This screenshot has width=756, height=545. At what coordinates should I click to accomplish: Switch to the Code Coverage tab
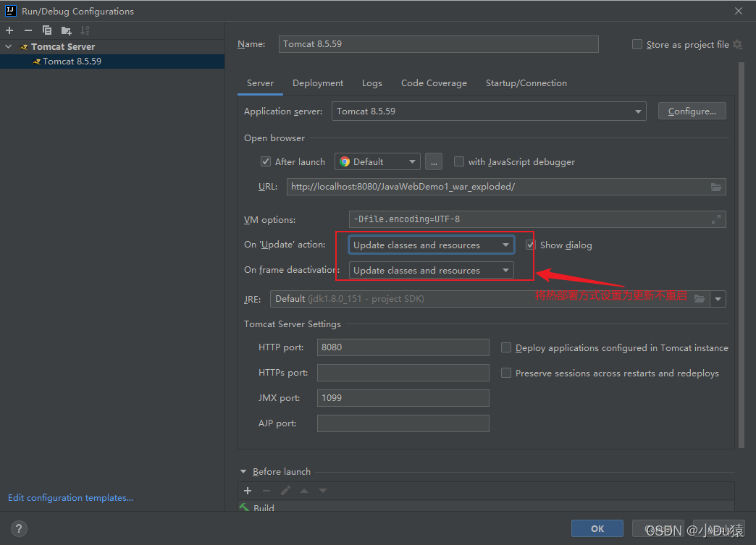point(434,83)
